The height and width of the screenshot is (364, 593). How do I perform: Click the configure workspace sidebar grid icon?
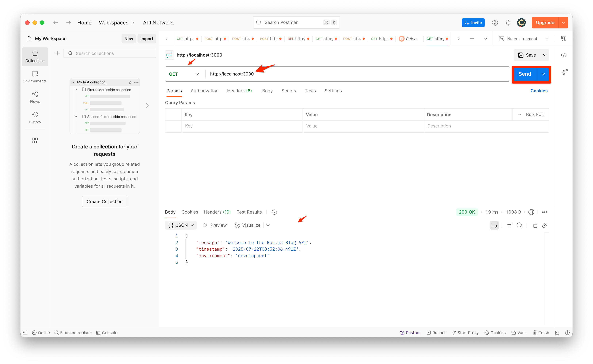coord(35,140)
